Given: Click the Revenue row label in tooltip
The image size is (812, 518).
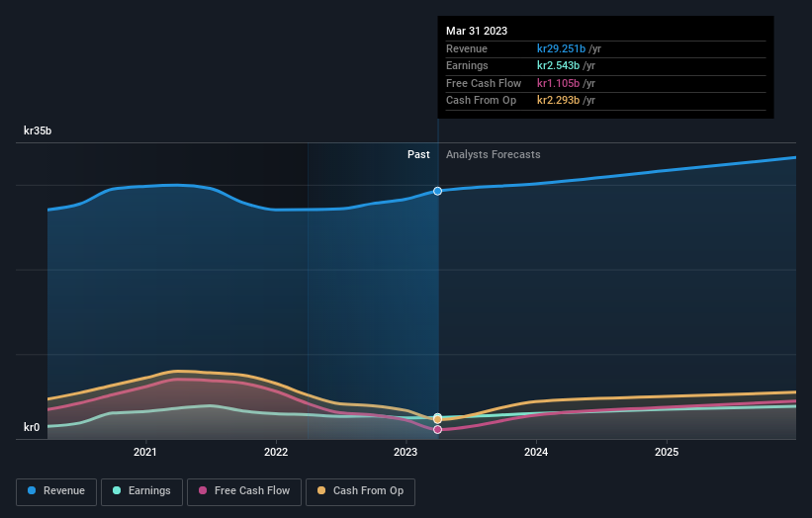Looking at the screenshot, I should [467, 48].
